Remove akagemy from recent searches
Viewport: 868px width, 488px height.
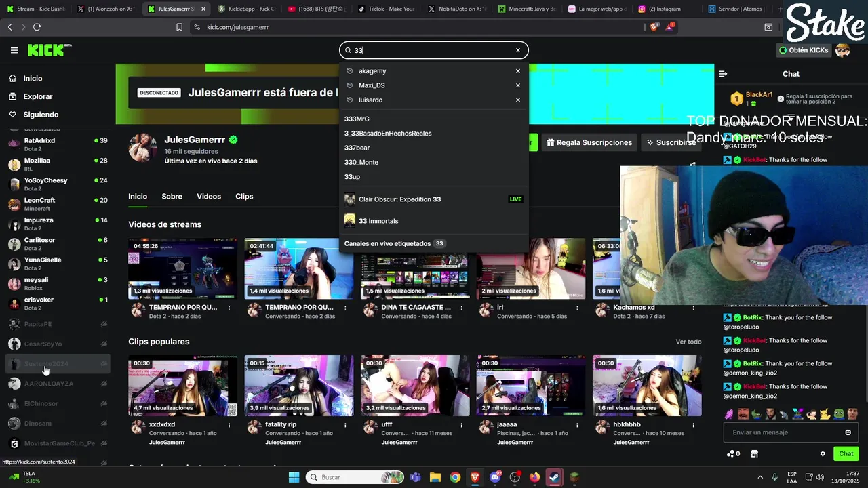518,71
